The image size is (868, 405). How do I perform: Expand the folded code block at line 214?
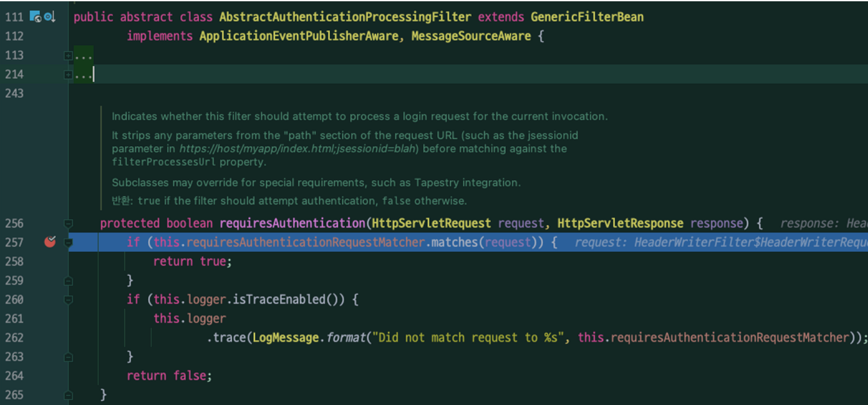pos(69,75)
